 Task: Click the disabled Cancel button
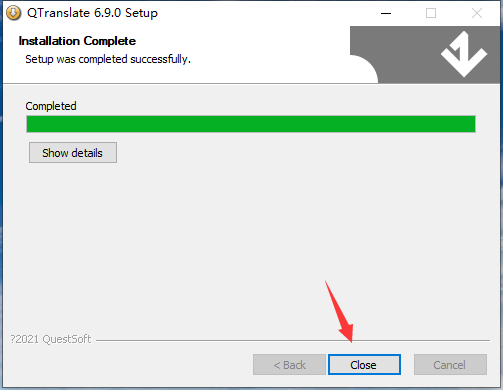pos(450,365)
